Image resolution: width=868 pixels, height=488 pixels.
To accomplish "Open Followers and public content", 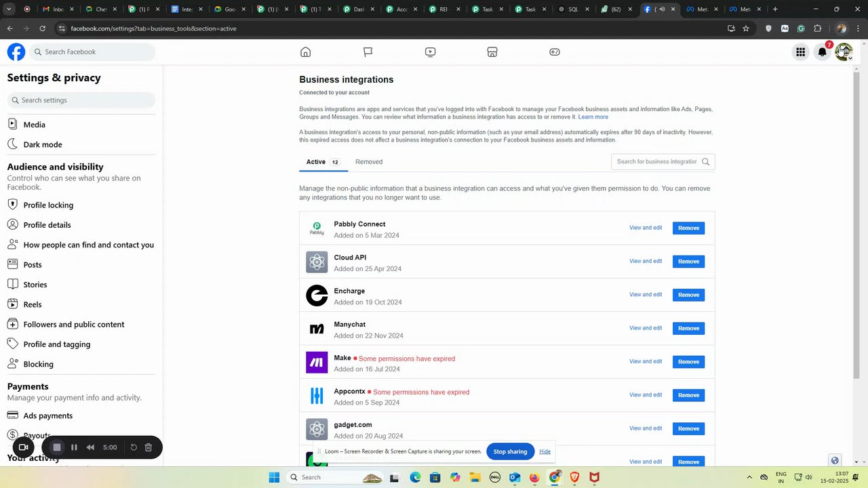I will click(x=81, y=325).
